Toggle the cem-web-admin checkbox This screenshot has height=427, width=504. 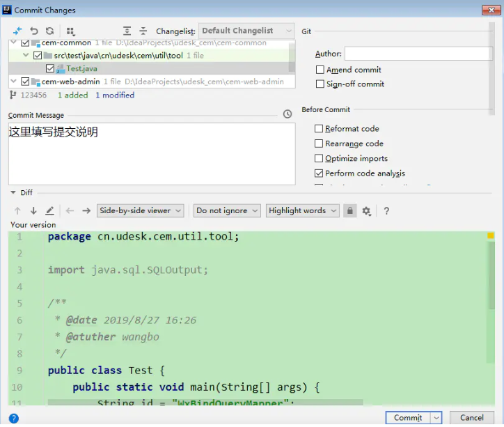(25, 81)
